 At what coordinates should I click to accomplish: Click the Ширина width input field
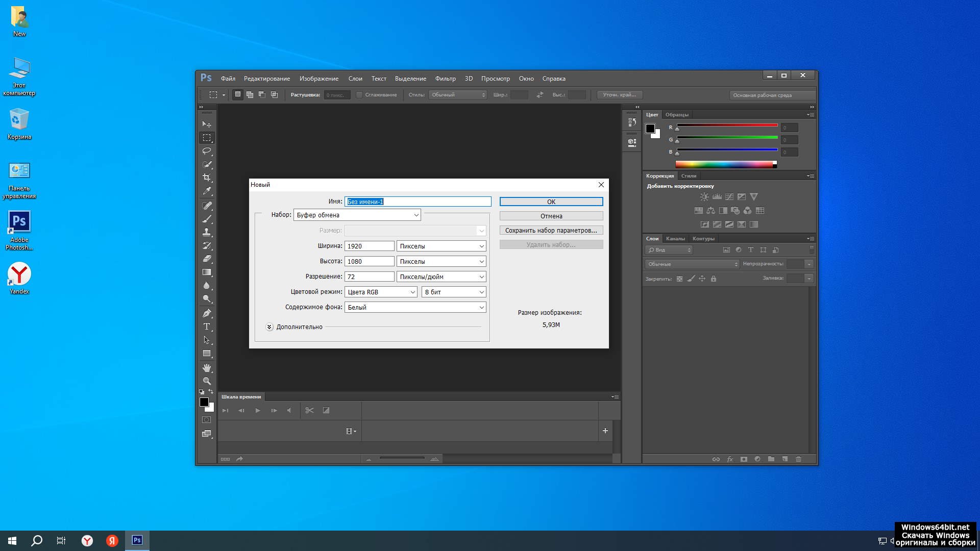369,246
